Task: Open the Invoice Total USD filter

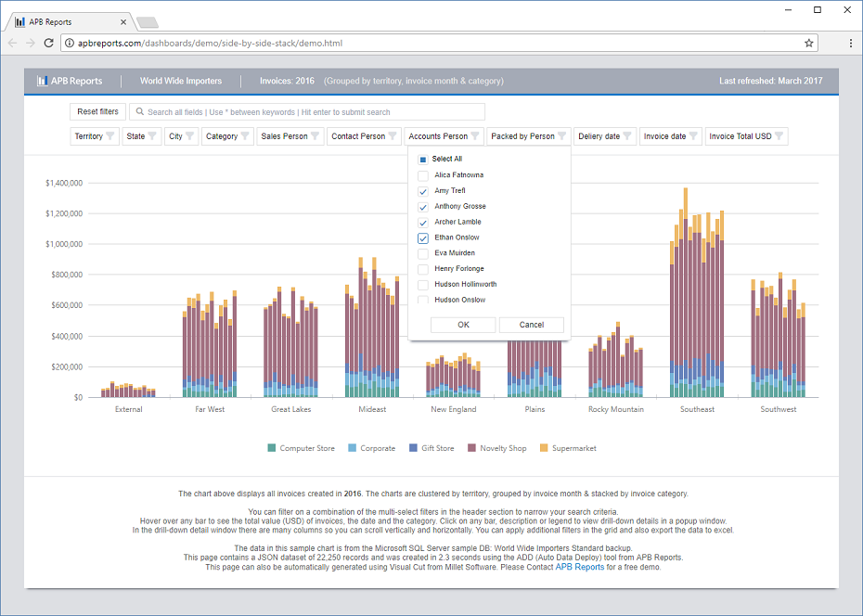Action: pos(746,136)
